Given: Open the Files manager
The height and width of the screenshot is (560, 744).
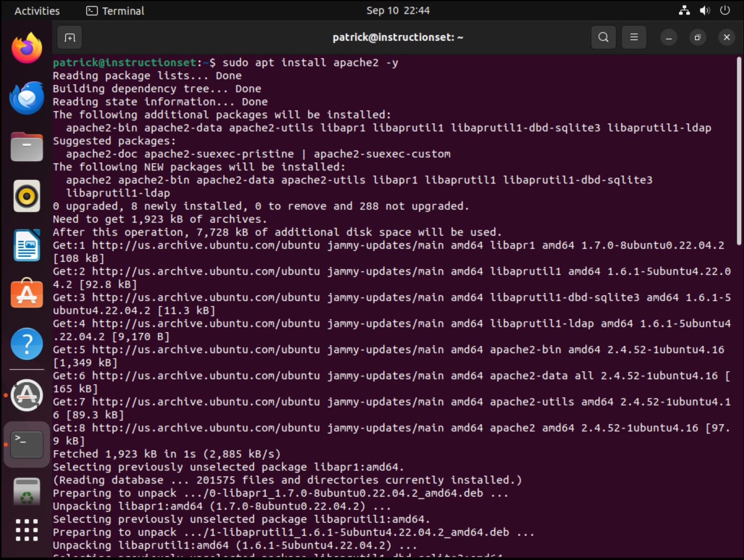Looking at the screenshot, I should tap(27, 147).
